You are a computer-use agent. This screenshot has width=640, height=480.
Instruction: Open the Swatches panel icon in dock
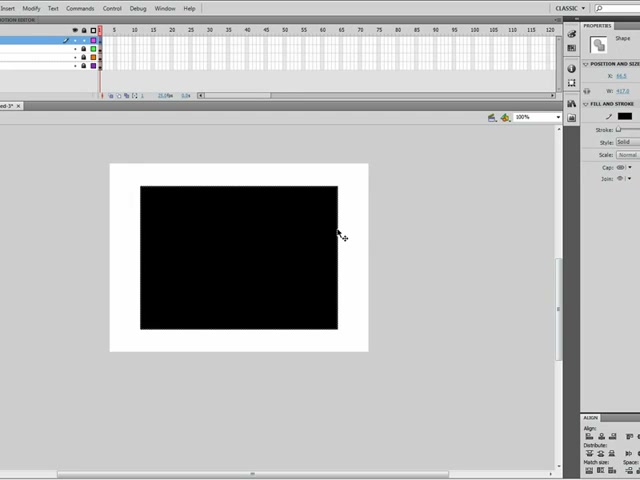[571, 48]
